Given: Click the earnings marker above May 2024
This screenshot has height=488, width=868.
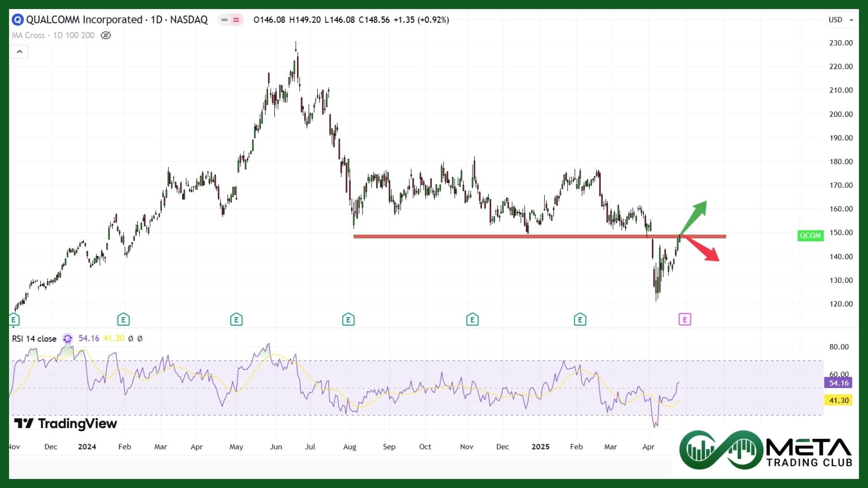Looking at the screenshot, I should (236, 320).
